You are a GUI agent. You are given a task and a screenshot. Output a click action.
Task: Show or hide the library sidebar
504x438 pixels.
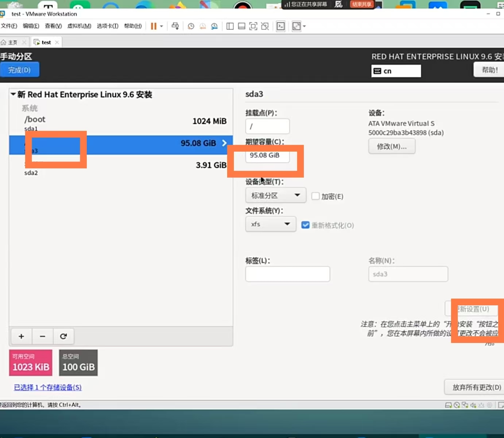pos(230,26)
